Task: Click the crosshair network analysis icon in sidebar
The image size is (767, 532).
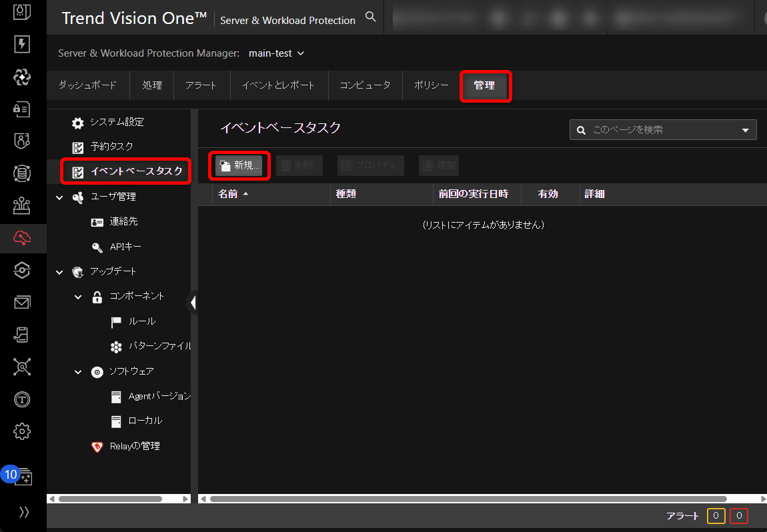Action: pyautogui.click(x=22, y=367)
